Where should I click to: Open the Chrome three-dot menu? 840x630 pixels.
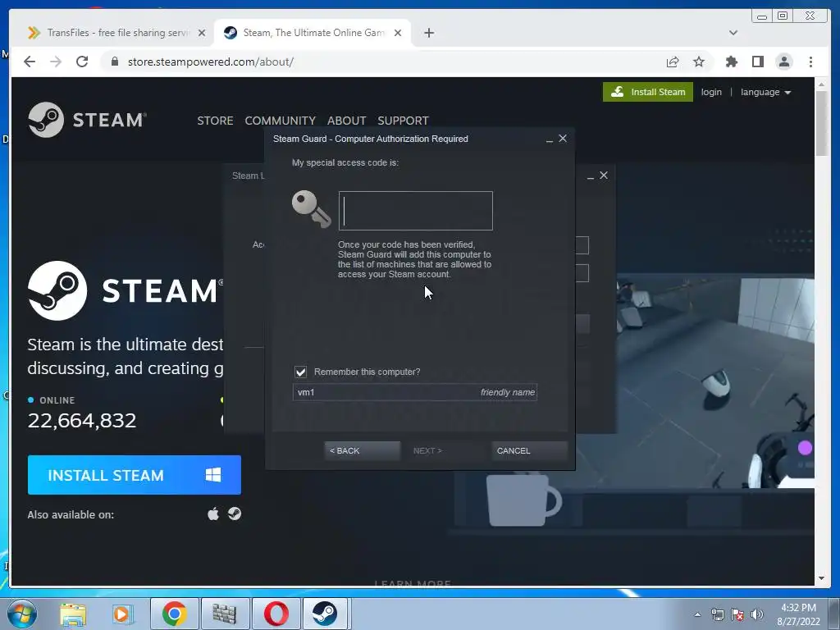click(810, 62)
